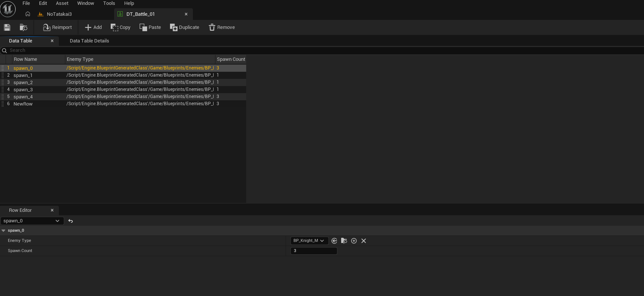
Task: Click the Unreal Engine logo icon
Action: point(8,9)
